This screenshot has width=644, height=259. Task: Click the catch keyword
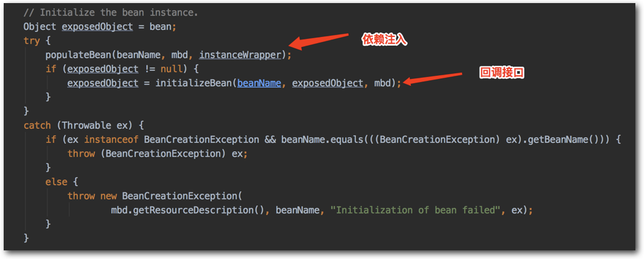[37, 125]
